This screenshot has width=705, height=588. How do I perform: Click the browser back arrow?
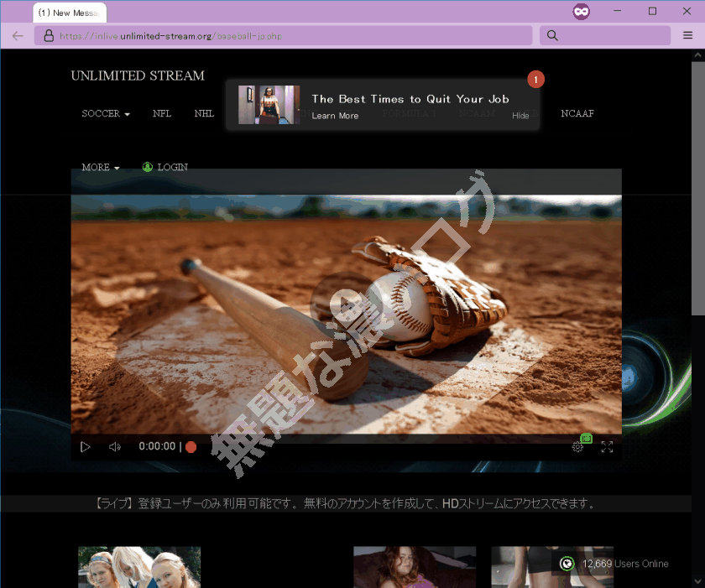pyautogui.click(x=18, y=36)
